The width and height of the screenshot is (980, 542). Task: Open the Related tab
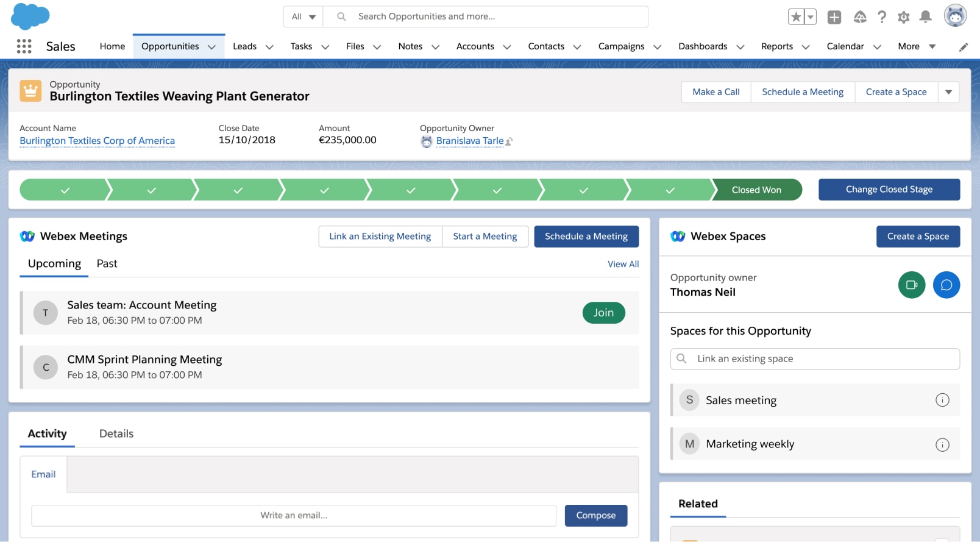(x=698, y=504)
